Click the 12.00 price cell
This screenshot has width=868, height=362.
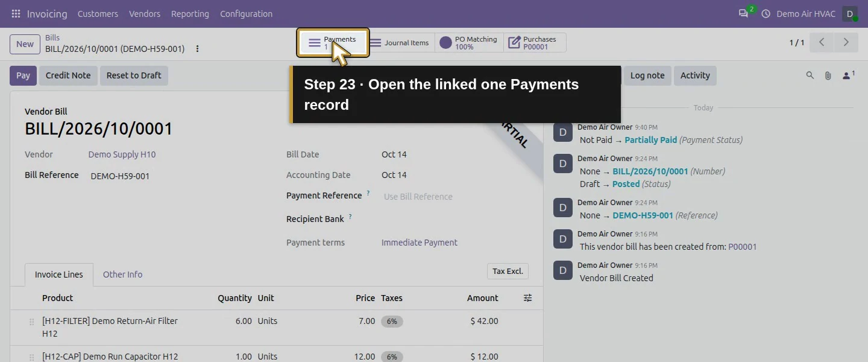pyautogui.click(x=364, y=357)
